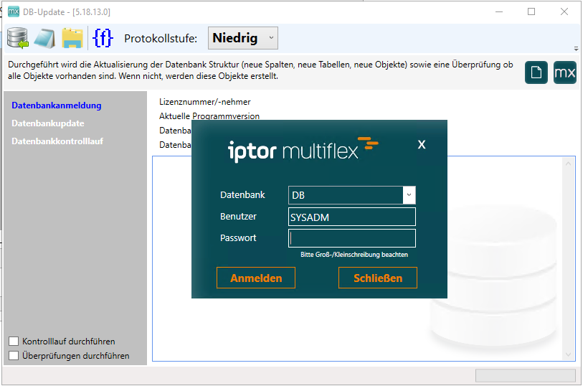Click into the Passwort field
Image resolution: width=588 pixels, height=386 pixels.
click(x=352, y=238)
